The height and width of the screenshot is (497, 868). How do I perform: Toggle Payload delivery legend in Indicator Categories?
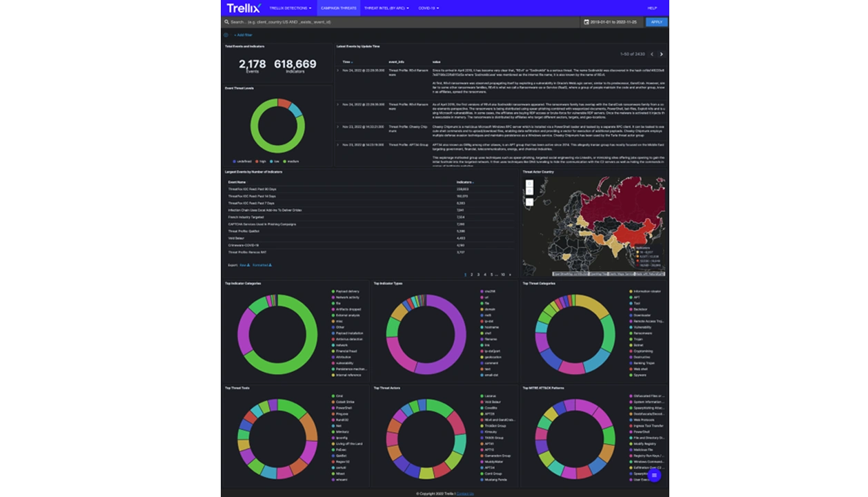coord(346,291)
